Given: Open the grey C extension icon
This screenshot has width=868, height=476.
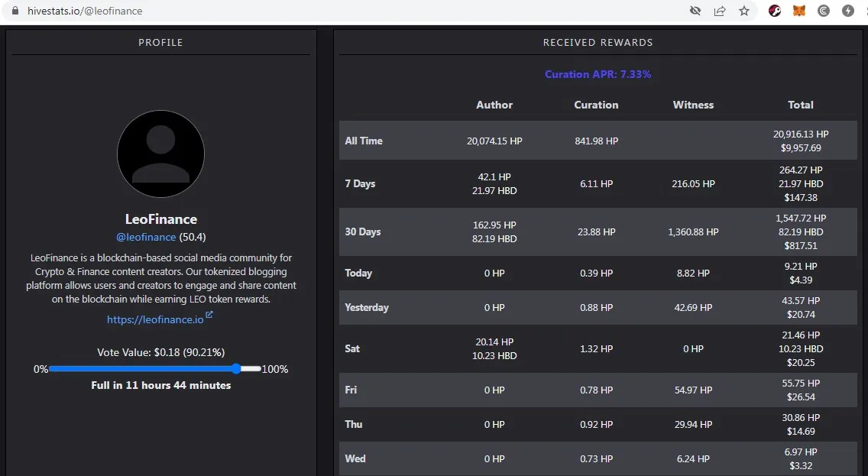Looking at the screenshot, I should click(x=823, y=11).
